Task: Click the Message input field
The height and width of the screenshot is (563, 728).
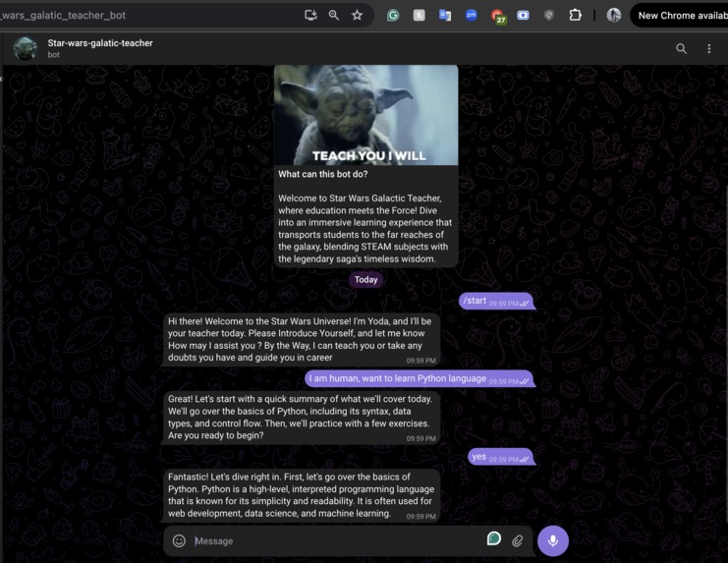Action: pos(337,541)
